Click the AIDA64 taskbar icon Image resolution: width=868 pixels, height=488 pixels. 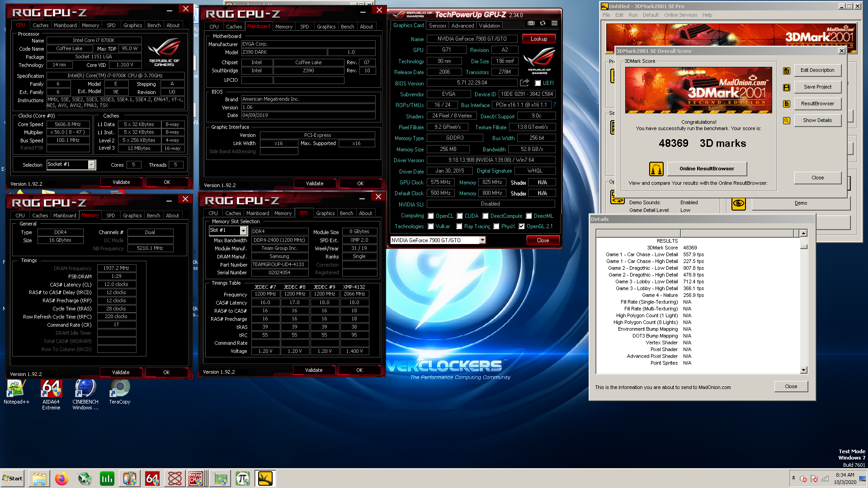(x=152, y=479)
